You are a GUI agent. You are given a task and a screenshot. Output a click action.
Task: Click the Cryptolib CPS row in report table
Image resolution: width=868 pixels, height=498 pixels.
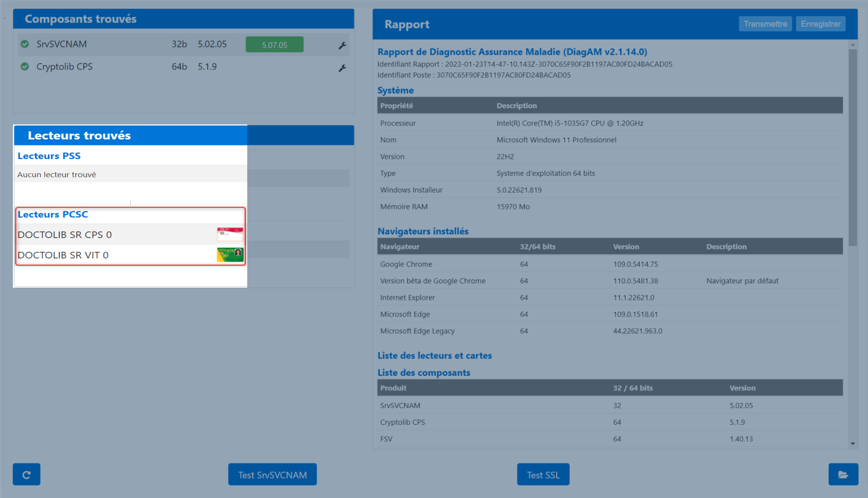coord(610,422)
